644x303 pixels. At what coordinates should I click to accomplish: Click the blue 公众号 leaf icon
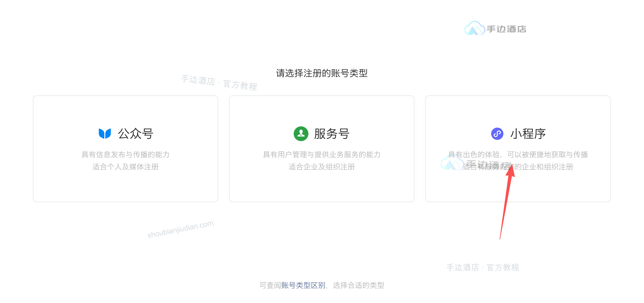pos(105,134)
